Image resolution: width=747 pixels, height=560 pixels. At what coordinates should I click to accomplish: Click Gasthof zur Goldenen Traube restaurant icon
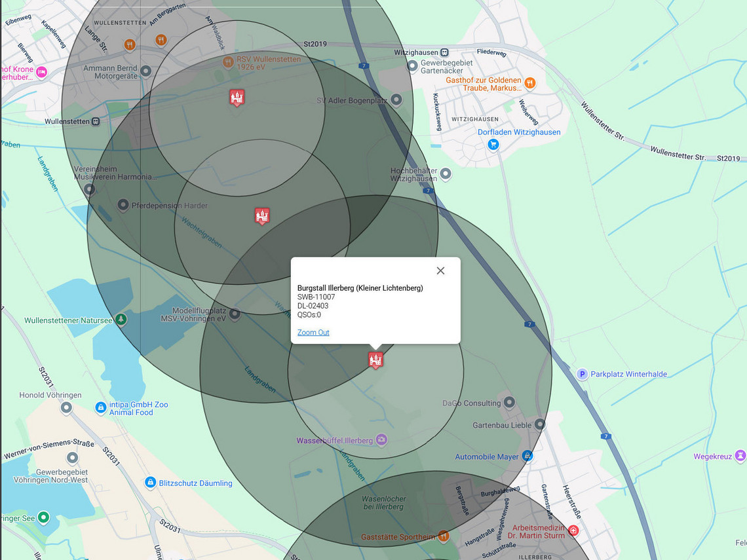(x=529, y=83)
